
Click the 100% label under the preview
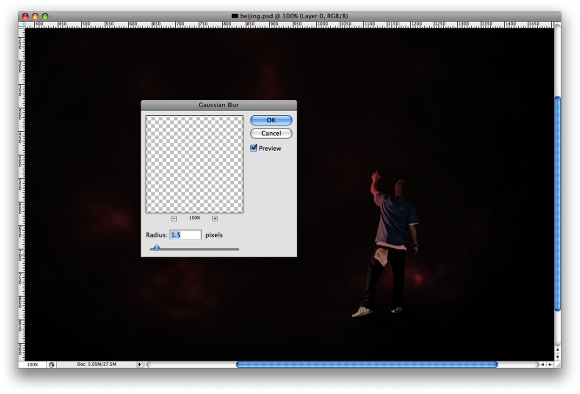click(x=195, y=218)
